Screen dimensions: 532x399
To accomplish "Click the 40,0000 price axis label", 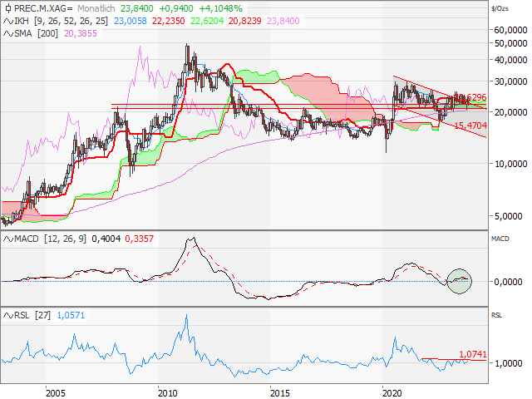I will click(x=510, y=60).
